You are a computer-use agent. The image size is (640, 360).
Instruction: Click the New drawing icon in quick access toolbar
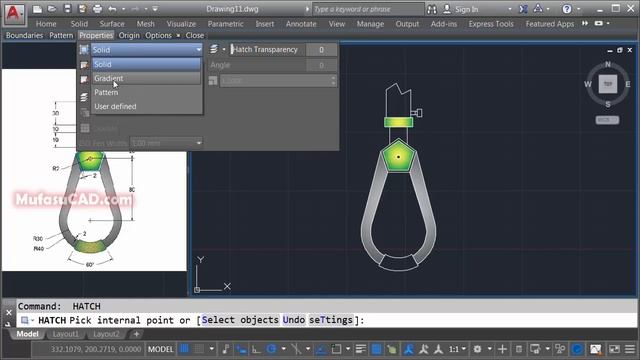37,9
